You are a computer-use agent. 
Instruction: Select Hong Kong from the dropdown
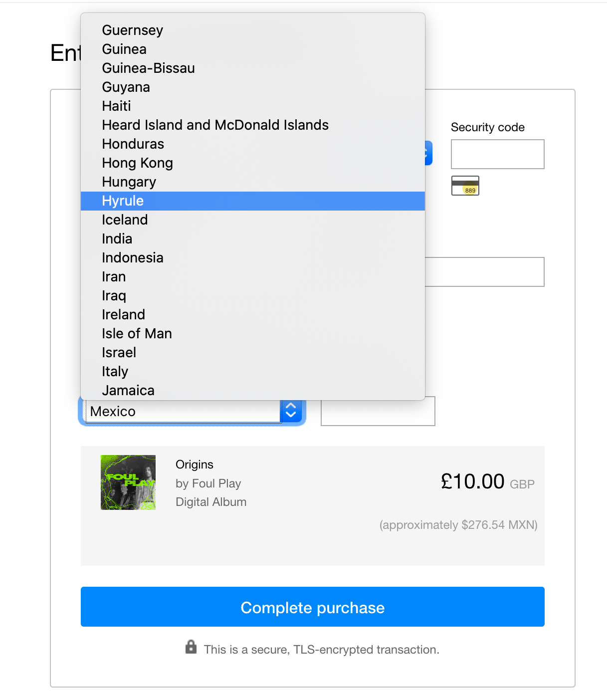coord(253,163)
